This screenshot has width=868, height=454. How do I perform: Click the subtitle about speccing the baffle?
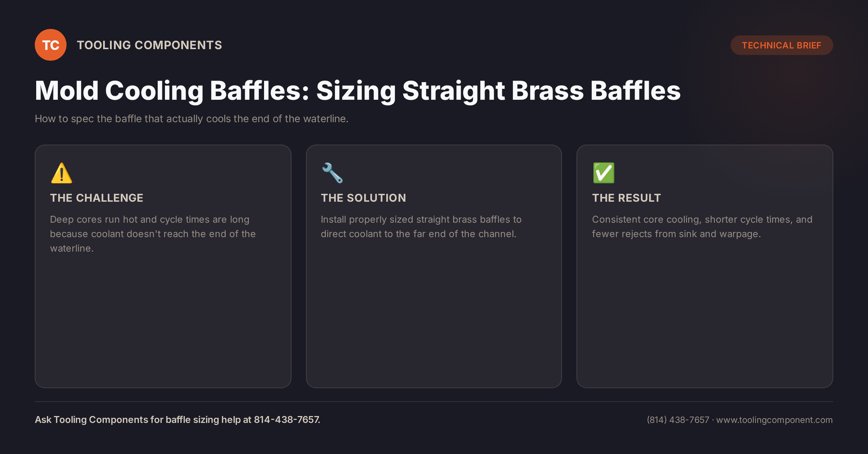(192, 119)
